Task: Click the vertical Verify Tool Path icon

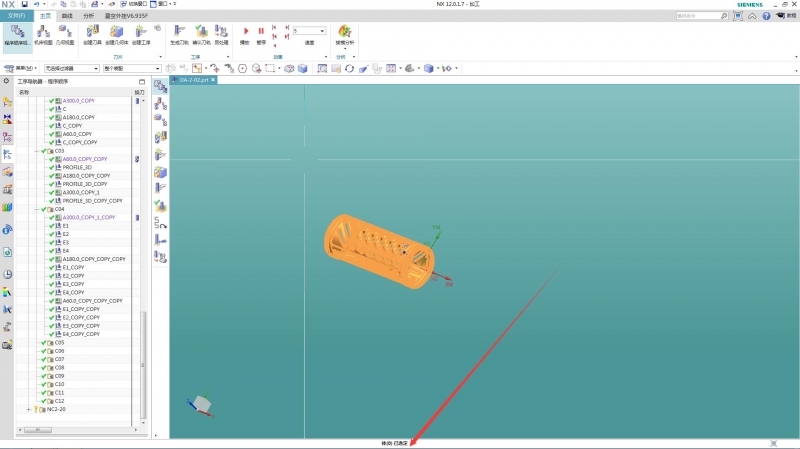Action: (x=161, y=206)
